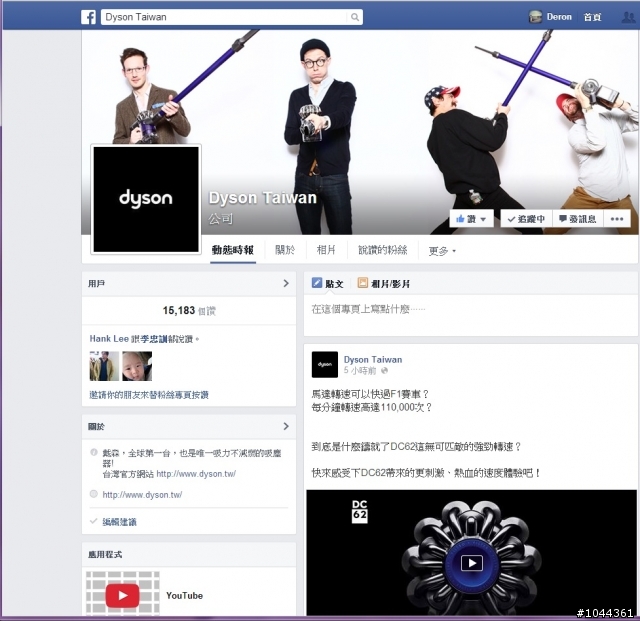Screen dimensions: 640x621
Task: Click the 編輯建議 suggest edits link
Action: 119,522
